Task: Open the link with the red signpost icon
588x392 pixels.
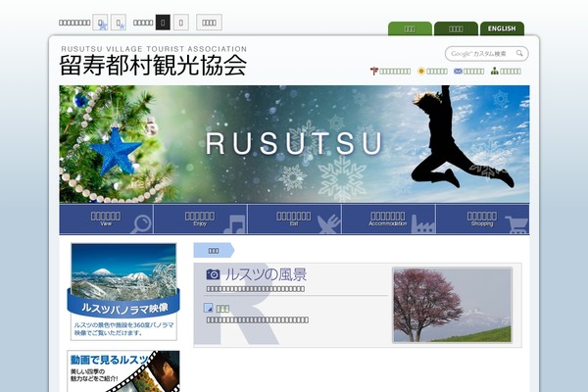Action: pyautogui.click(x=390, y=71)
